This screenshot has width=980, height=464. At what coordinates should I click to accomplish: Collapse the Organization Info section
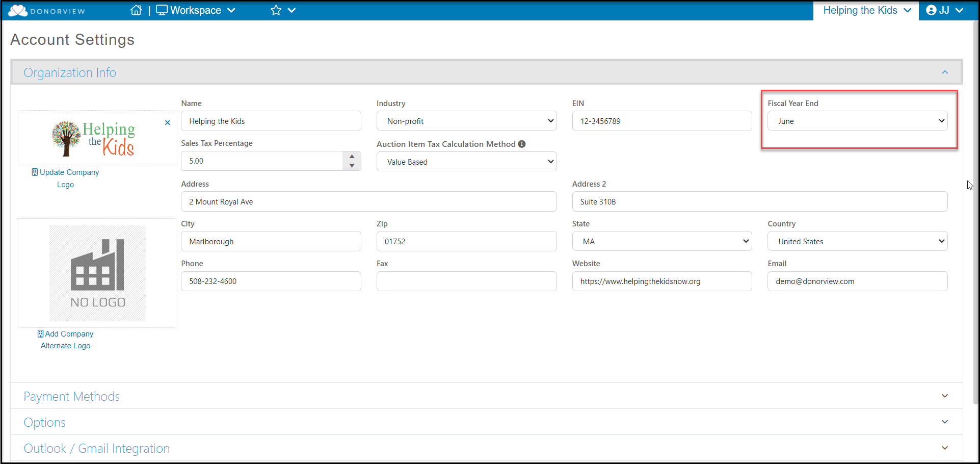(x=945, y=72)
